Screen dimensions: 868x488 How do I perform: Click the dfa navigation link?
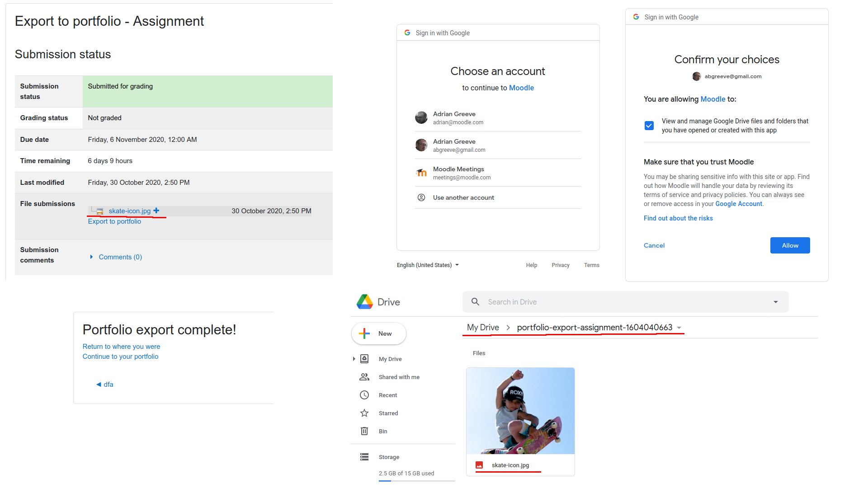tap(108, 384)
